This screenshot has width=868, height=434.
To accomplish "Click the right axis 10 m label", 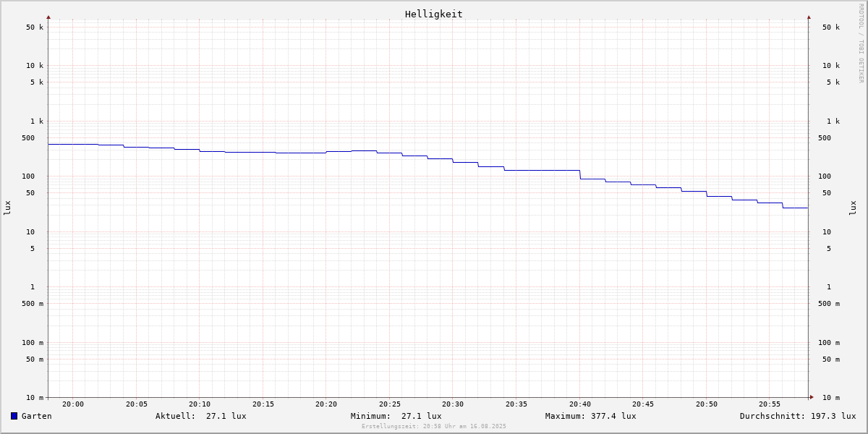I will pyautogui.click(x=831, y=398).
